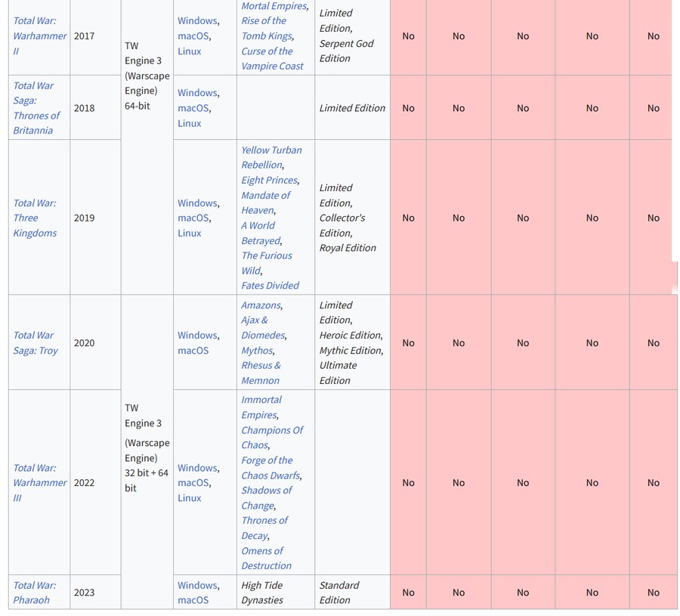Click macOS link in the Pharaoh row
The image size is (680, 616).
click(193, 600)
